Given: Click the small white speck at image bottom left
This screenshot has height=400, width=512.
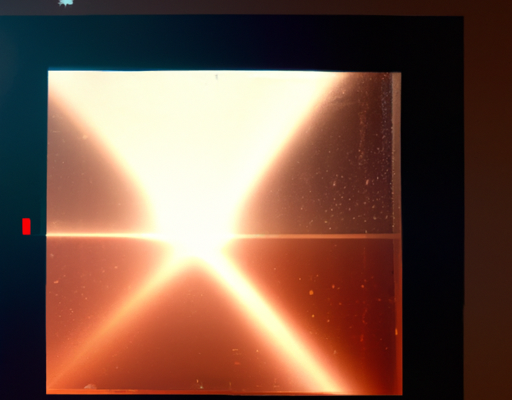Looking at the screenshot, I should click(x=90, y=386).
